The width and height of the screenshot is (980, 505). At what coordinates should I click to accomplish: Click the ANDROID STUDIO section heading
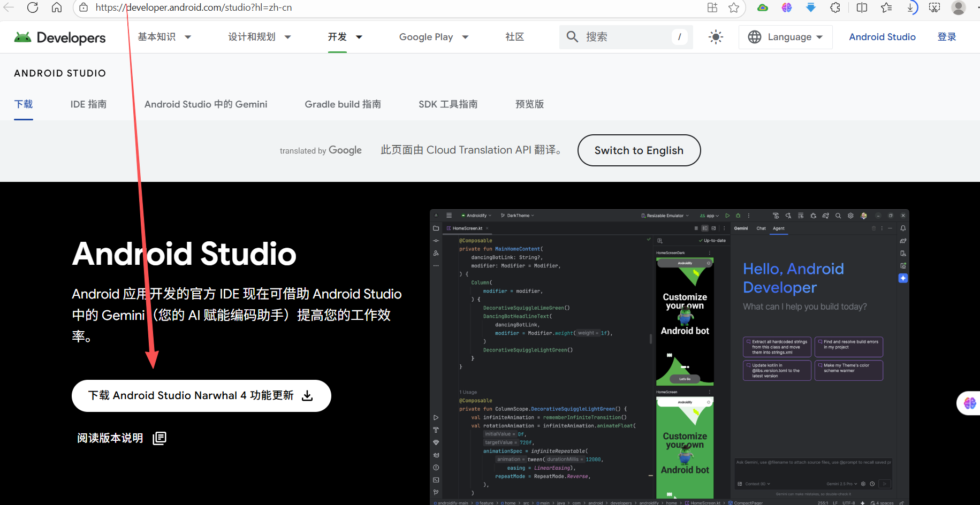pos(60,73)
